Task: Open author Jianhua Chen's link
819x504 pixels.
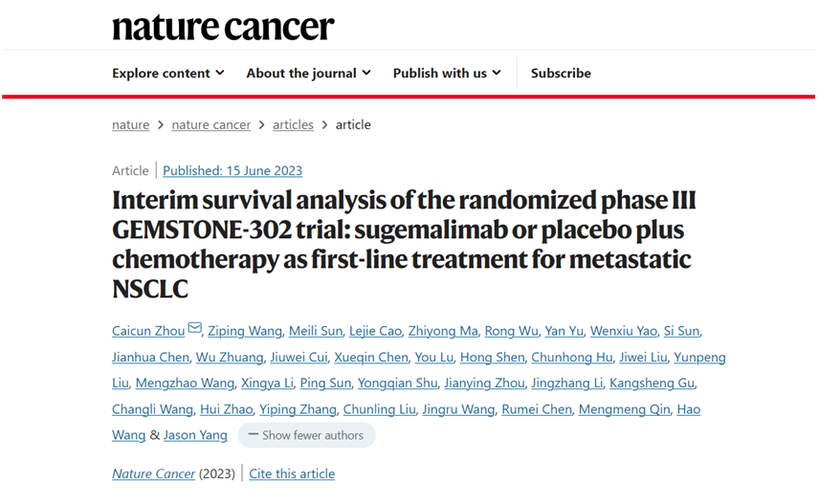Action: click(x=150, y=357)
